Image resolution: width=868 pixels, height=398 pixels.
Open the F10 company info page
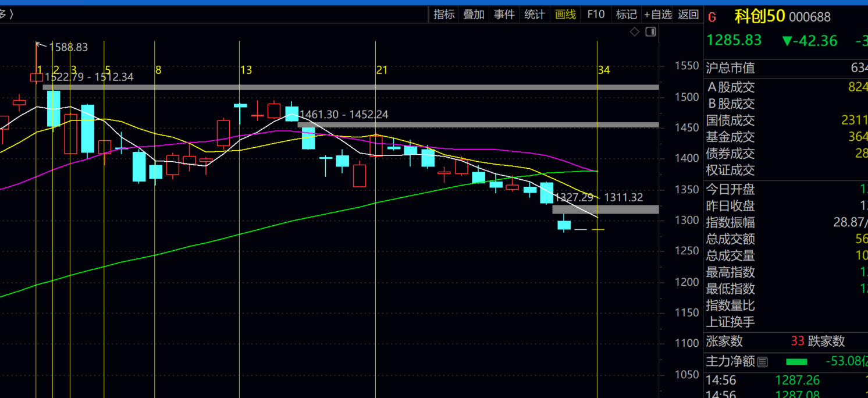pyautogui.click(x=596, y=15)
